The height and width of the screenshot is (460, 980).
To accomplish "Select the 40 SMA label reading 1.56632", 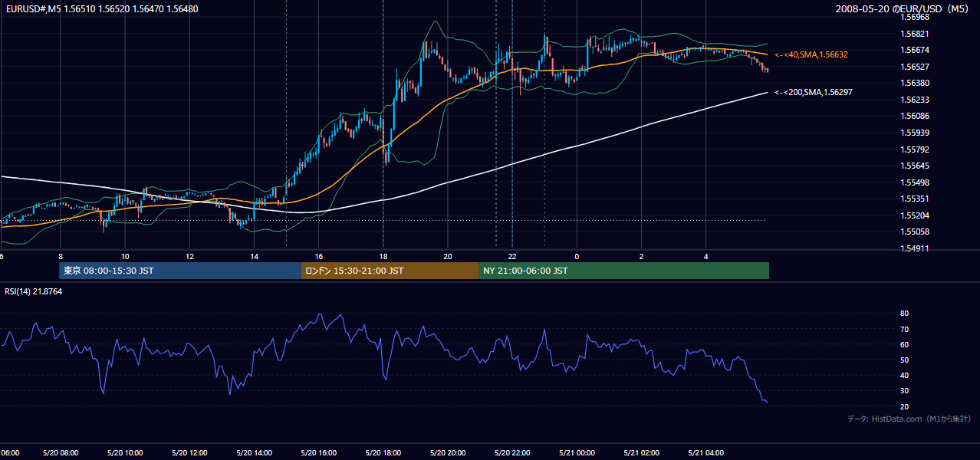I will (811, 55).
